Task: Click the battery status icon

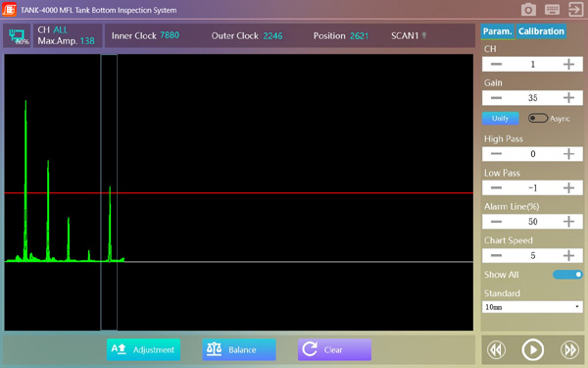Action: [x=17, y=36]
